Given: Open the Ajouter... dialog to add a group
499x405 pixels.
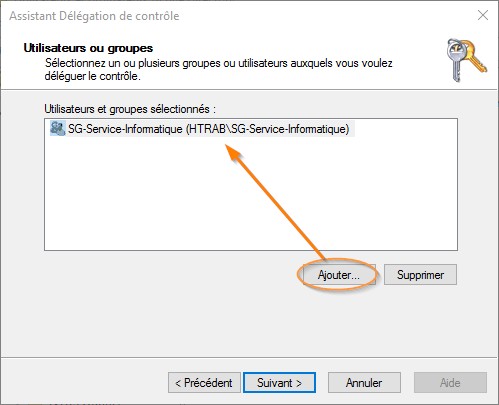Looking at the screenshot, I should (339, 275).
